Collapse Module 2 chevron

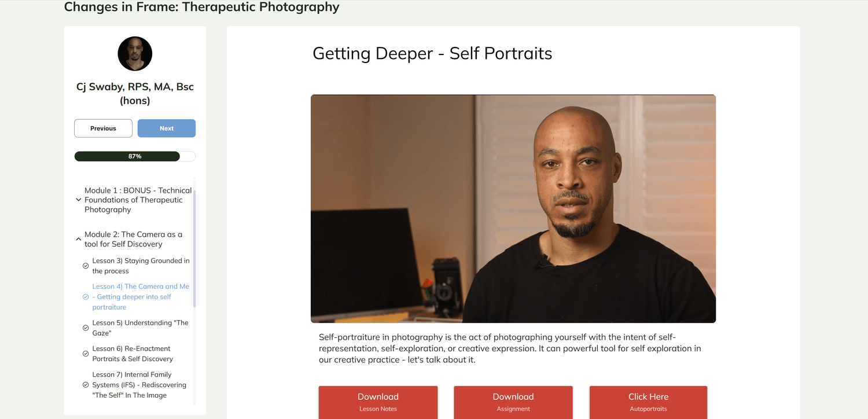pos(79,239)
